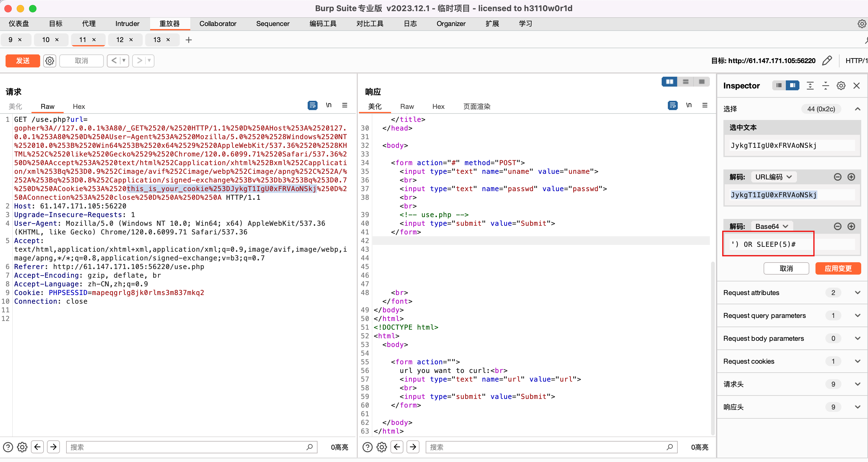
Task: Open the Inspector settings gear
Action: [841, 86]
